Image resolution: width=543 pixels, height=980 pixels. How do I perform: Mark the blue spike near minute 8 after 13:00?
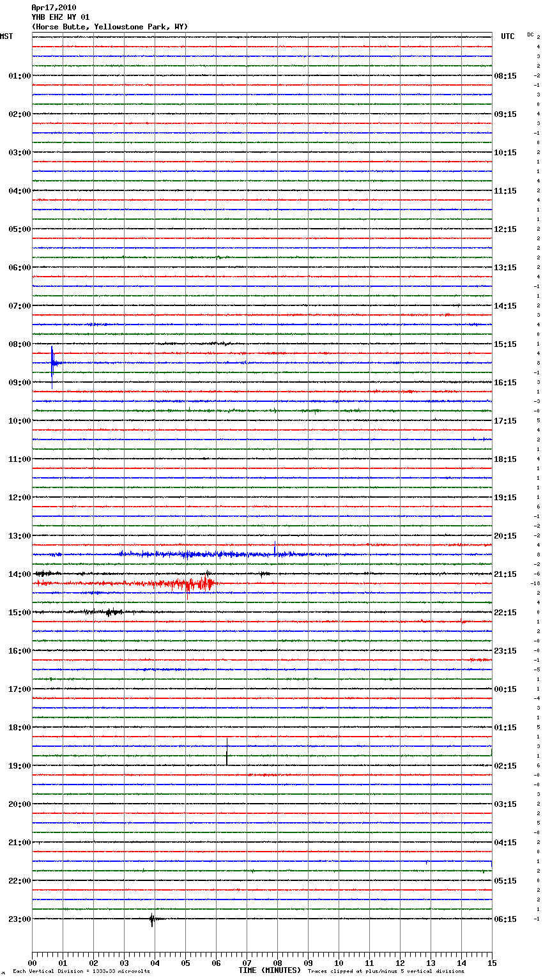click(275, 549)
